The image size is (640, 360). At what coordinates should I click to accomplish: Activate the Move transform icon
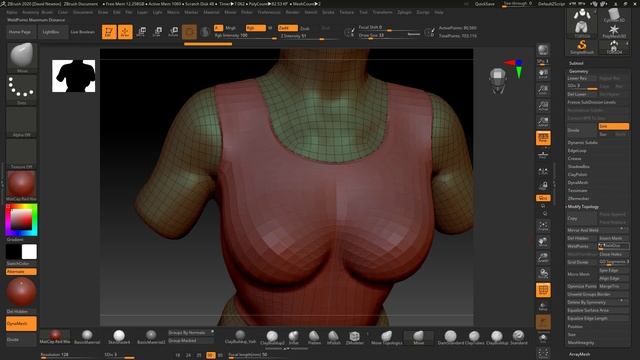(x=141, y=32)
